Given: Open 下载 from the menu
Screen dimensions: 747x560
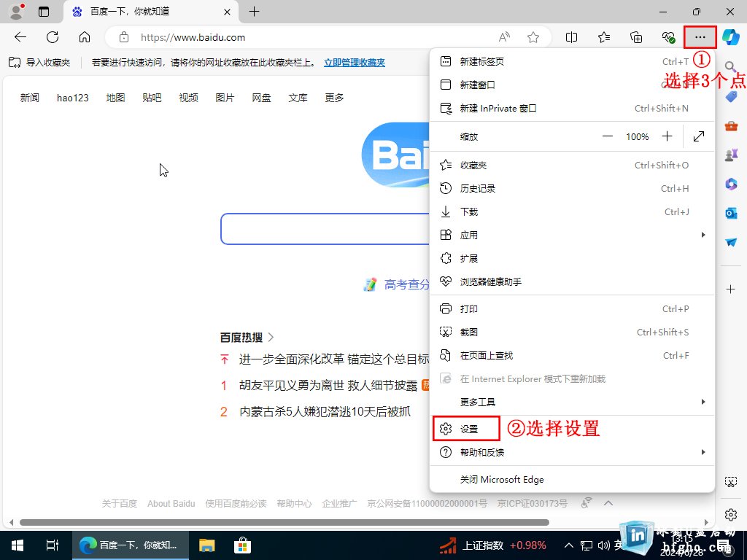Looking at the screenshot, I should tap(572, 212).
